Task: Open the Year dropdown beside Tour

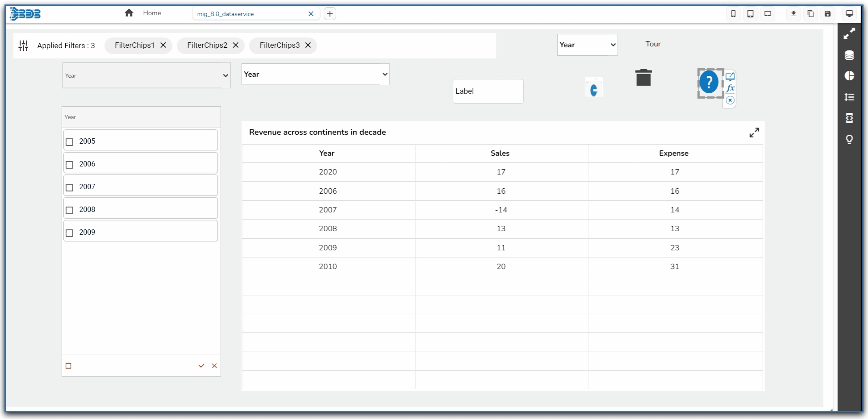Action: coord(587,45)
